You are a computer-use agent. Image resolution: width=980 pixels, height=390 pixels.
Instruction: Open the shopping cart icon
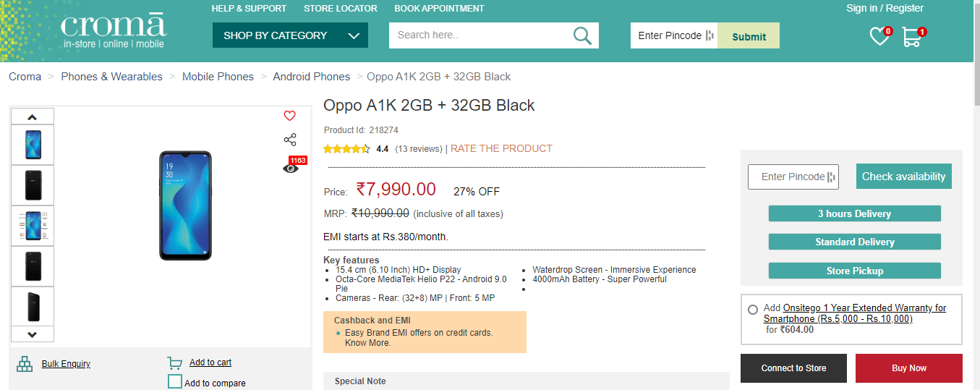(911, 37)
